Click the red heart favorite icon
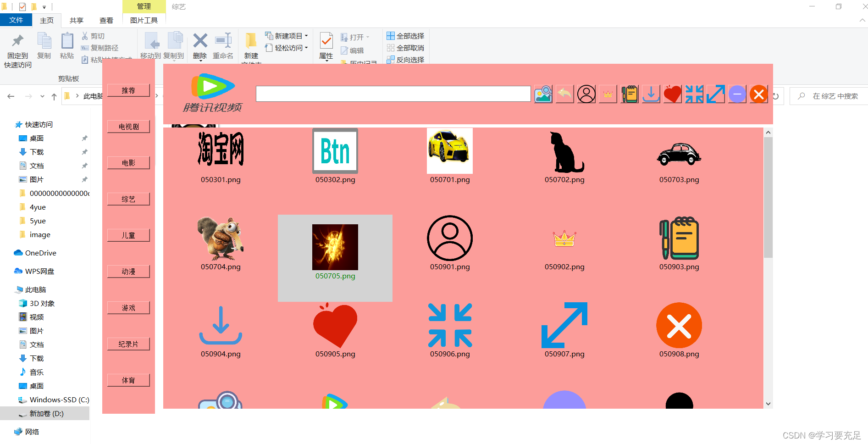The height and width of the screenshot is (444, 868). pyautogui.click(x=672, y=94)
